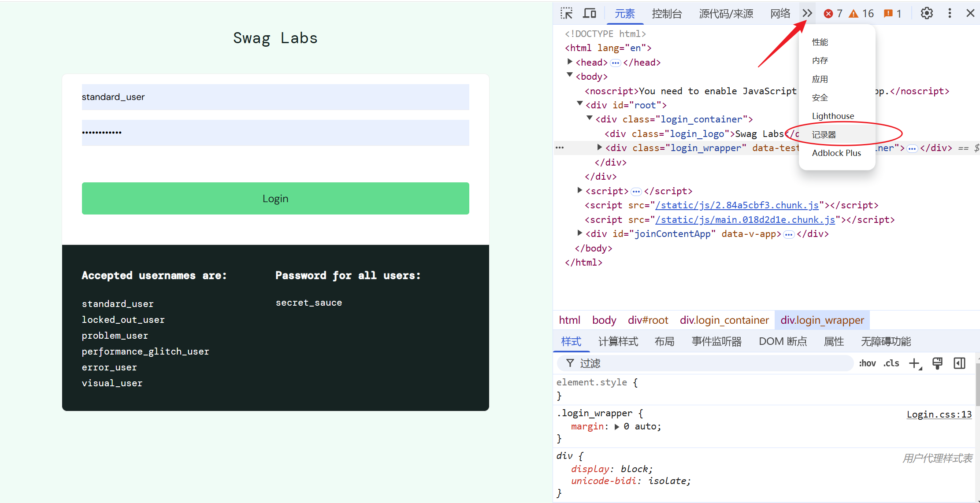Select the html lang="en" node
The width and height of the screenshot is (980, 503).
(608, 48)
